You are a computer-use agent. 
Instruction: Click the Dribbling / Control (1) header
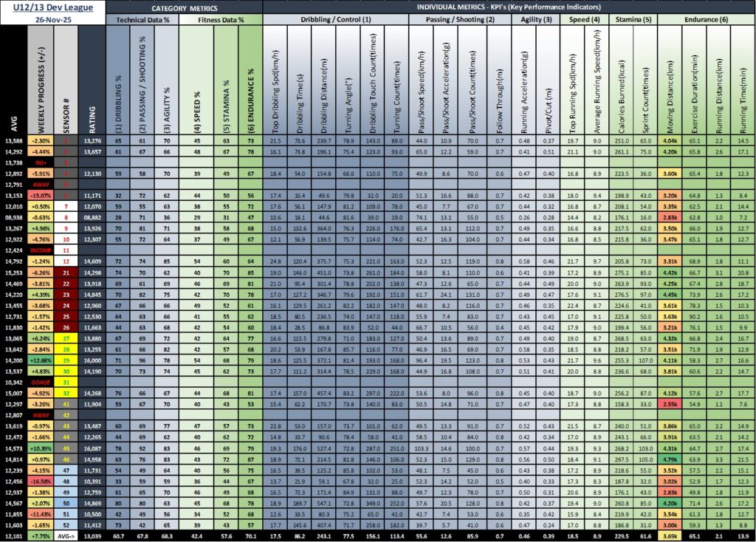(335, 20)
